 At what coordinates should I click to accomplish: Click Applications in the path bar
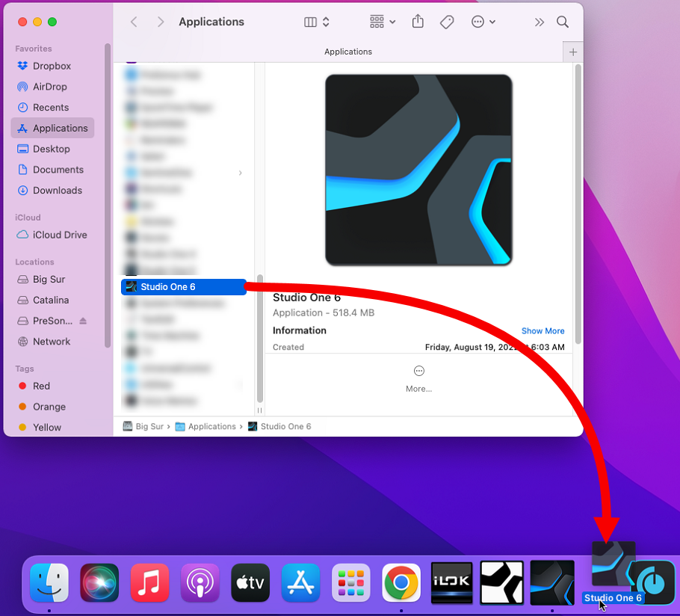[x=205, y=426]
